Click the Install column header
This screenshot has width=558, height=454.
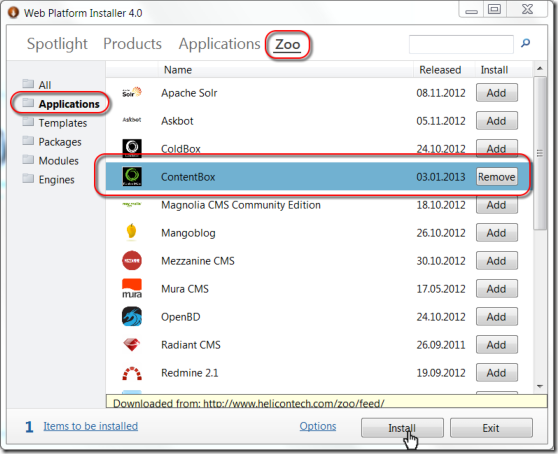pyautogui.click(x=494, y=70)
